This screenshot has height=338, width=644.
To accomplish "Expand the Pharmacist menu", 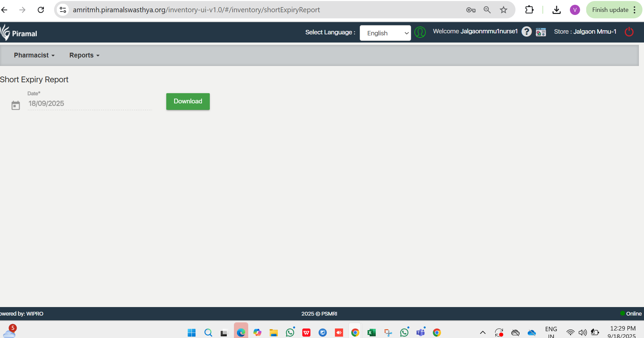I will [x=34, y=55].
